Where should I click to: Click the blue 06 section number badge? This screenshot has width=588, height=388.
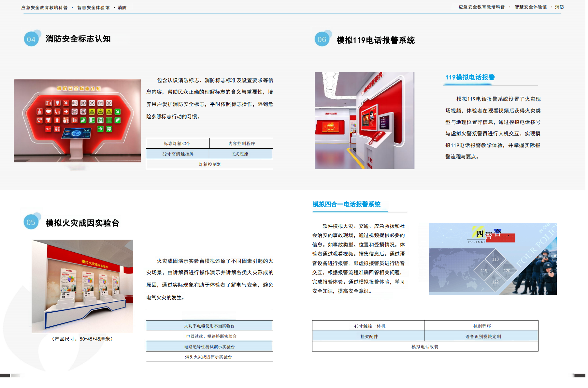[x=322, y=39]
